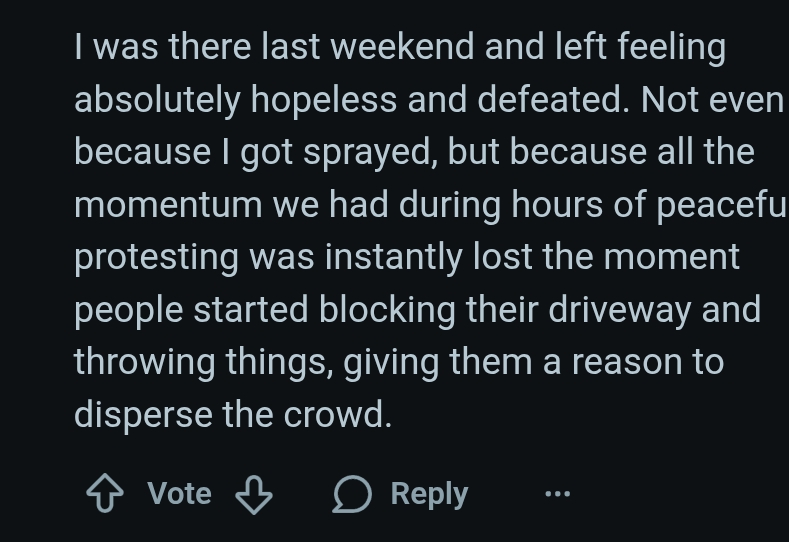
Task: Click the line starting "I was there last weekend"
Action: [x=400, y=48]
